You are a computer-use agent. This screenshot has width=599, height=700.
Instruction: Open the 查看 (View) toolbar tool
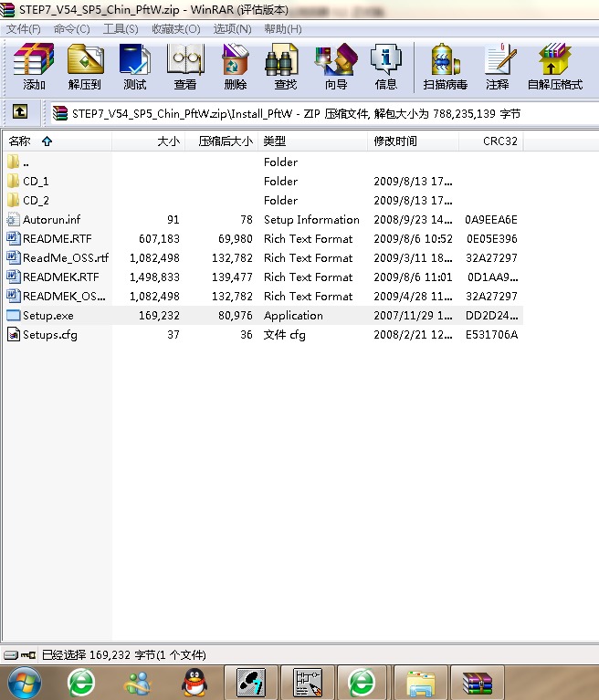click(x=184, y=67)
